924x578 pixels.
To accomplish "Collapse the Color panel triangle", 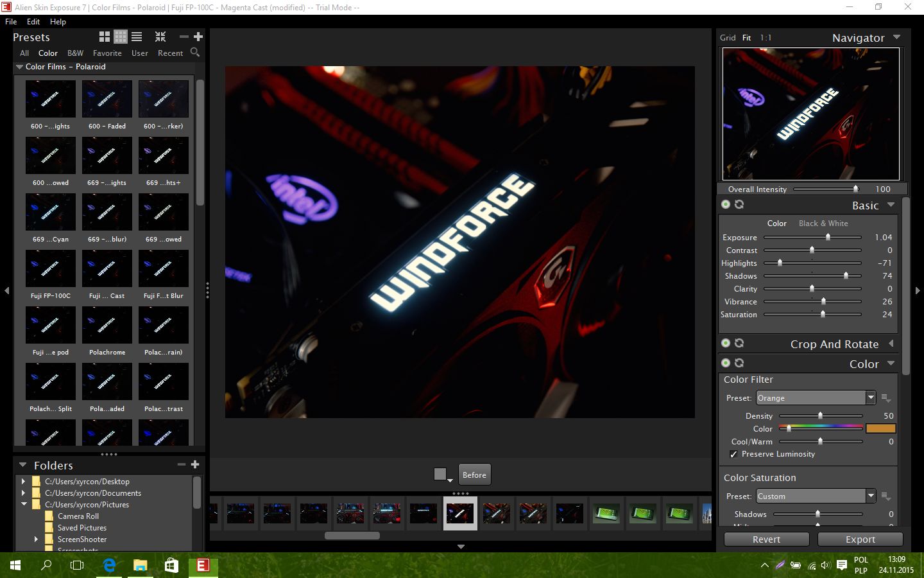I will click(891, 363).
